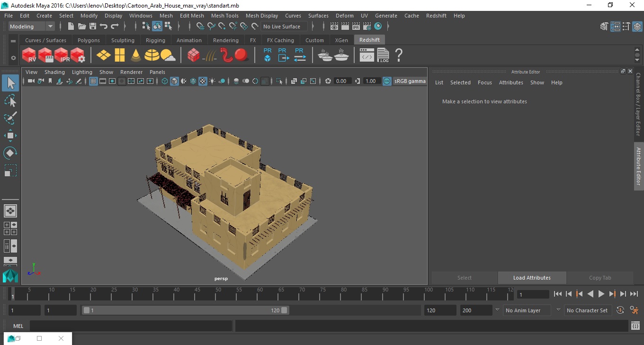This screenshot has width=644, height=345.
Task: Click No Live Surface field
Action: [x=284, y=27]
